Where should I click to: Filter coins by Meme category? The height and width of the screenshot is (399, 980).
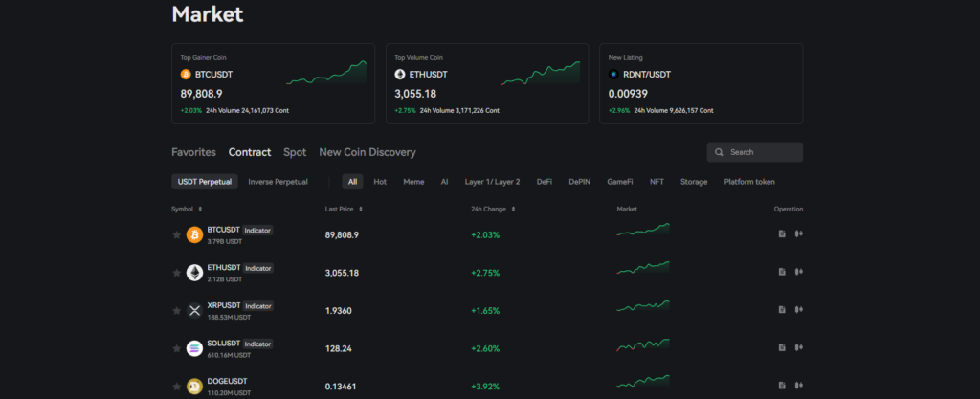click(x=413, y=182)
